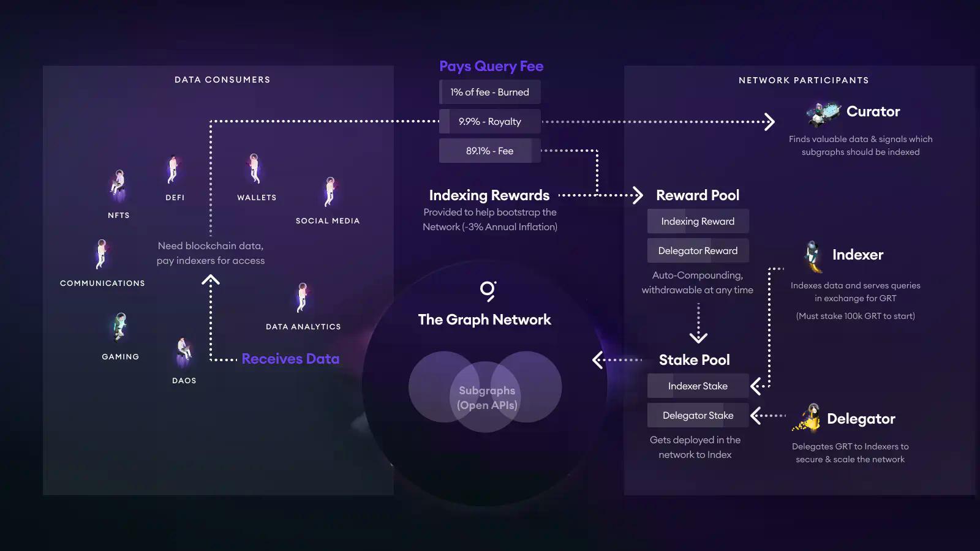
Task: Click the Indexing Reward box
Action: coord(698,221)
